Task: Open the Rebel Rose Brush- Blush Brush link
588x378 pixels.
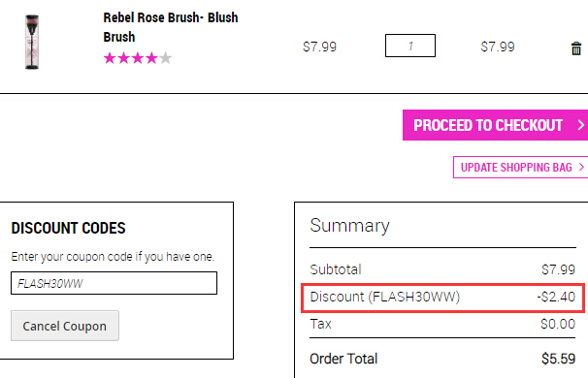Action: (171, 27)
